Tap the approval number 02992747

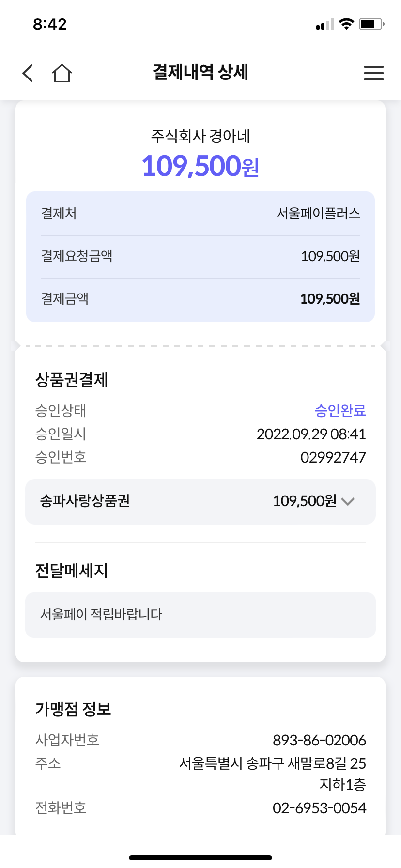pyautogui.click(x=333, y=457)
